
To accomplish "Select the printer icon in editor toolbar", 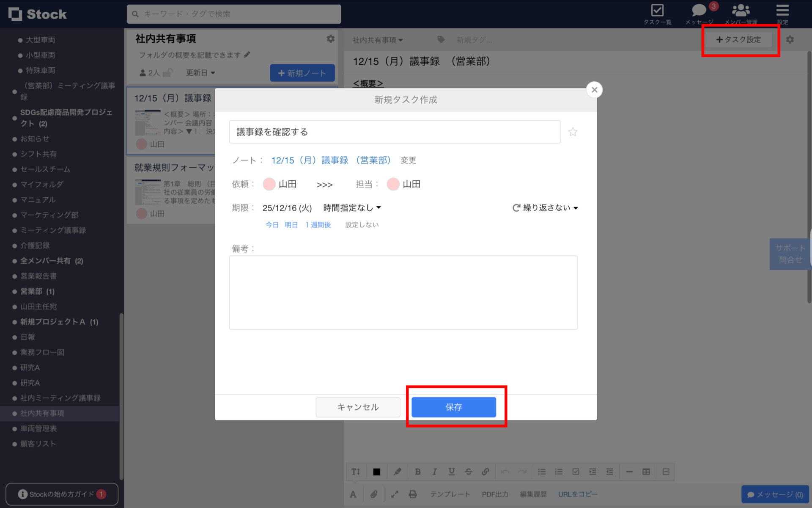I will pos(412,494).
